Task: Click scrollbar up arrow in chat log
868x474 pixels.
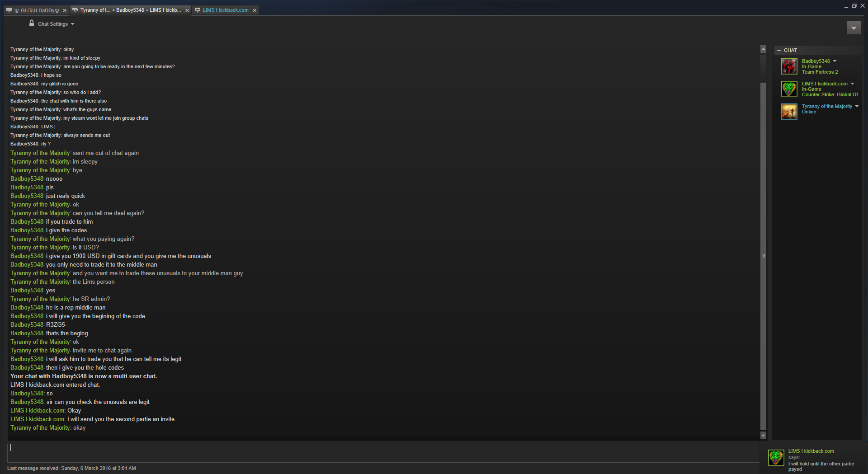Action: tap(764, 49)
